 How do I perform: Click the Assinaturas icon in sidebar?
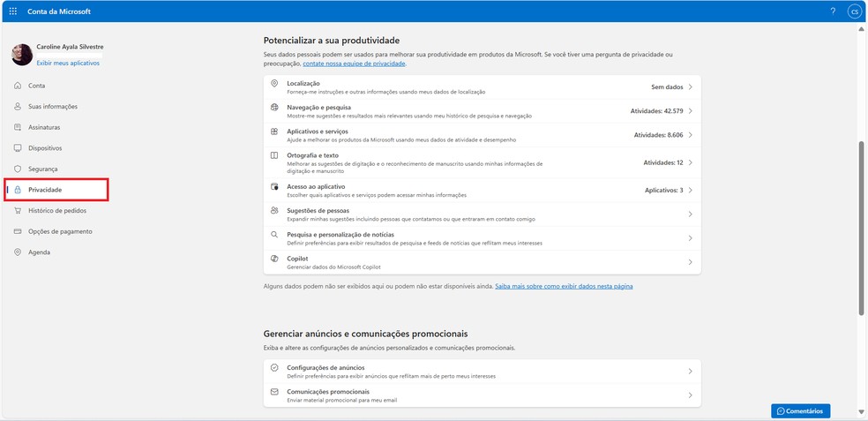[x=17, y=127]
